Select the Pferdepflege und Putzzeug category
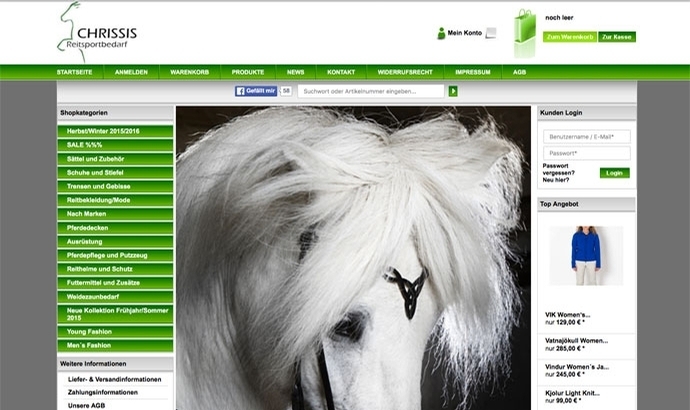The height and width of the screenshot is (410, 690). [115, 255]
